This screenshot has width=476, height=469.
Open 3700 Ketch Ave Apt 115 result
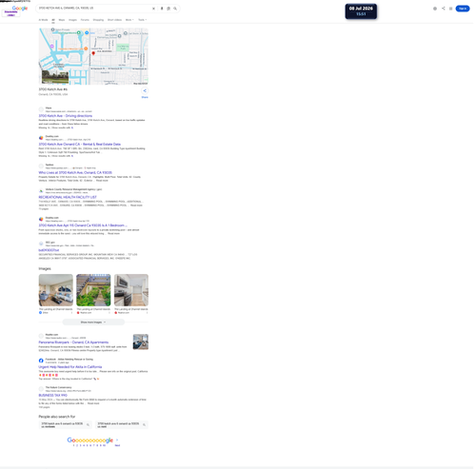(83, 225)
